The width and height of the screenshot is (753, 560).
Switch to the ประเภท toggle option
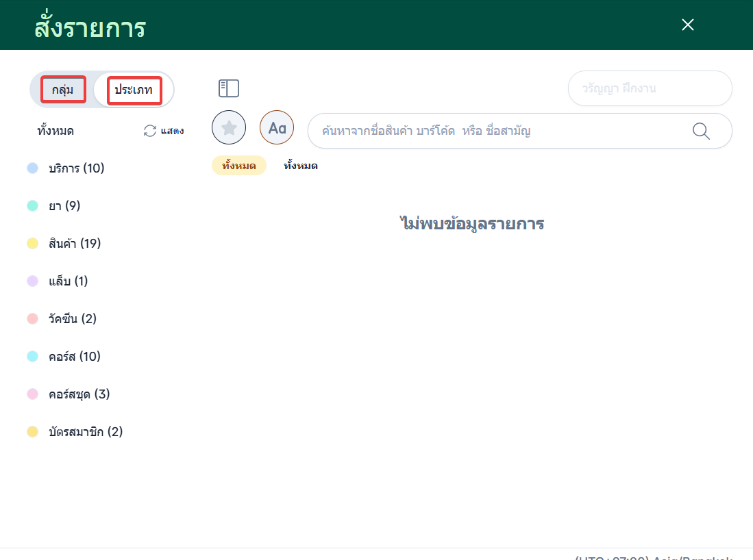pyautogui.click(x=134, y=90)
